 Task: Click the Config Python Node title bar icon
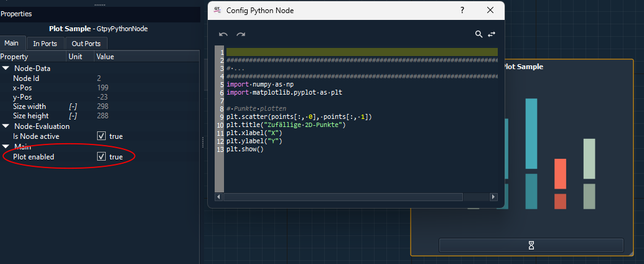point(218,11)
